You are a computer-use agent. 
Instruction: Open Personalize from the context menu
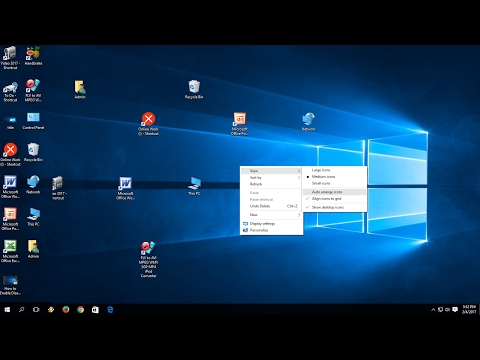click(x=271, y=230)
